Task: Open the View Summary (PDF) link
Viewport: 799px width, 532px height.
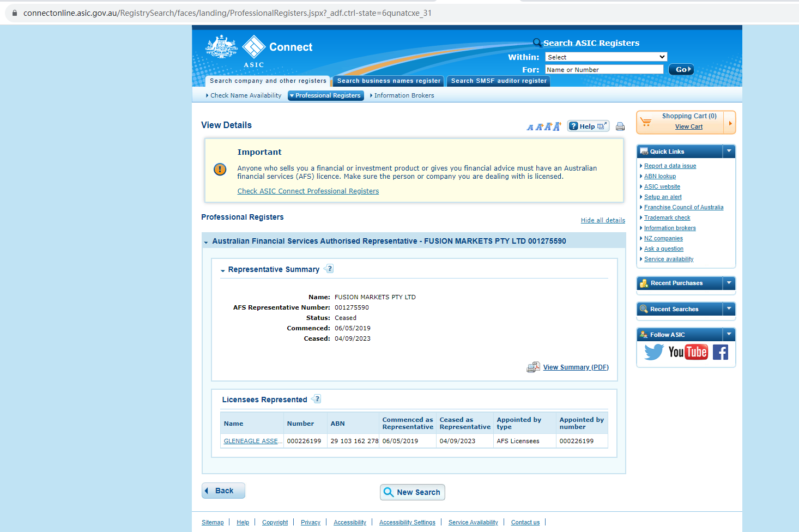Action: pyautogui.click(x=576, y=367)
